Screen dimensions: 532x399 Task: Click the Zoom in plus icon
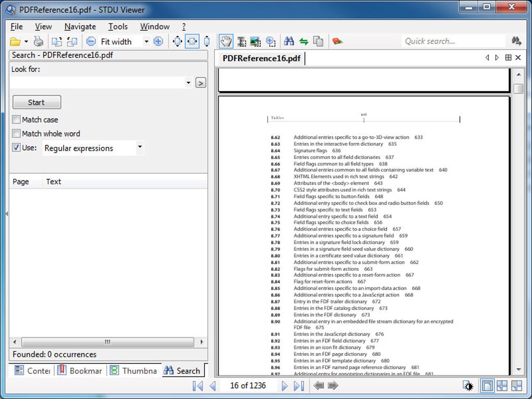pyautogui.click(x=158, y=41)
